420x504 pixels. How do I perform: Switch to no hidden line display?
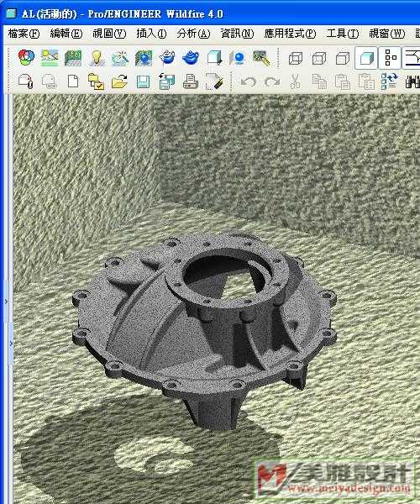pos(343,59)
